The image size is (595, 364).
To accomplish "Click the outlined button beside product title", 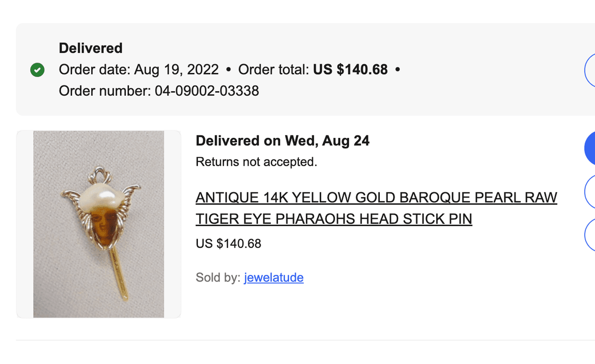I will (590, 191).
